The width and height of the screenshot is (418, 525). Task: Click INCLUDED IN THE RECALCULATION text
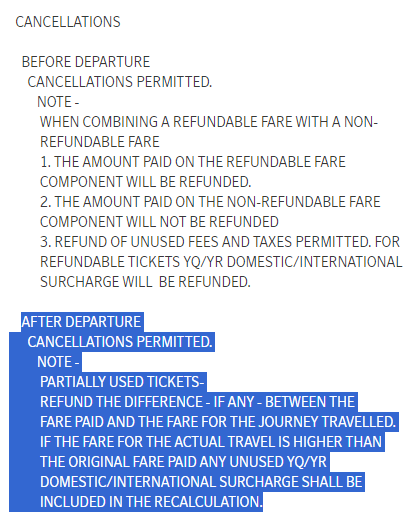[151, 502]
